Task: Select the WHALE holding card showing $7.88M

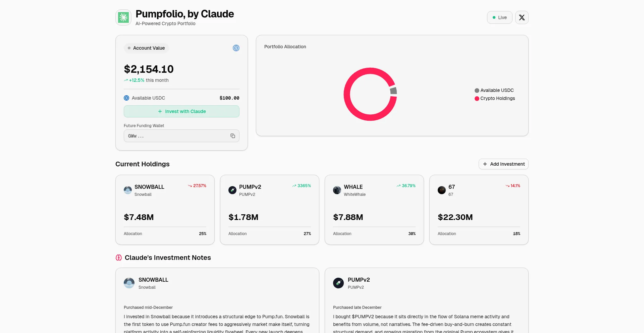Action: click(374, 210)
